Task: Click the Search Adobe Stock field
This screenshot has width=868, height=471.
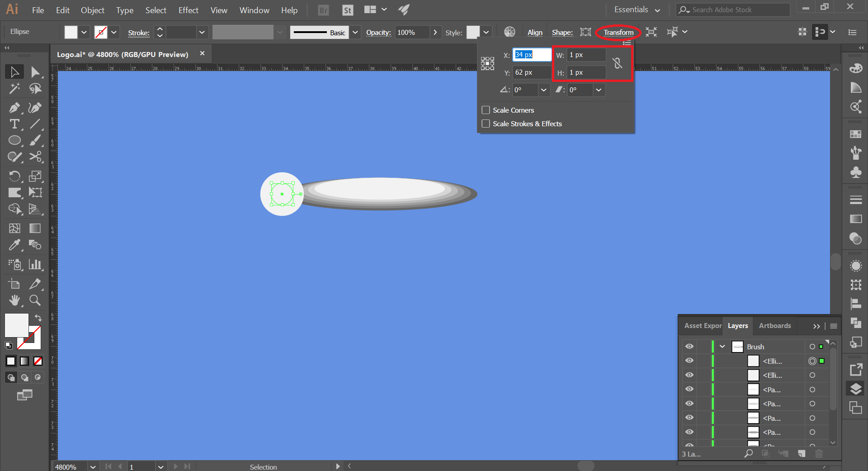Action: coord(733,10)
